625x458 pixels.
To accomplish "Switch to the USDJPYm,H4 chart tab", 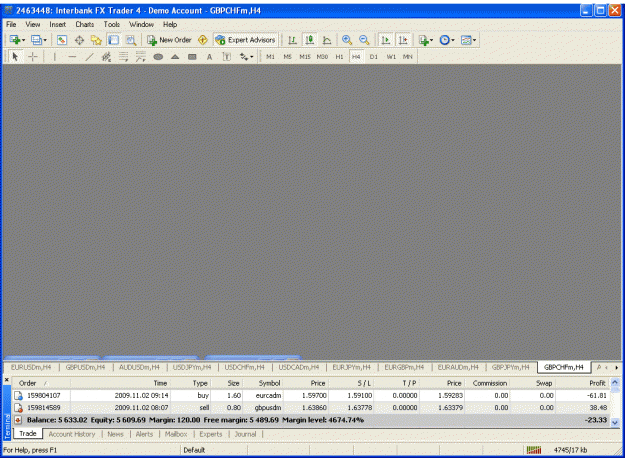I will click(x=192, y=367).
